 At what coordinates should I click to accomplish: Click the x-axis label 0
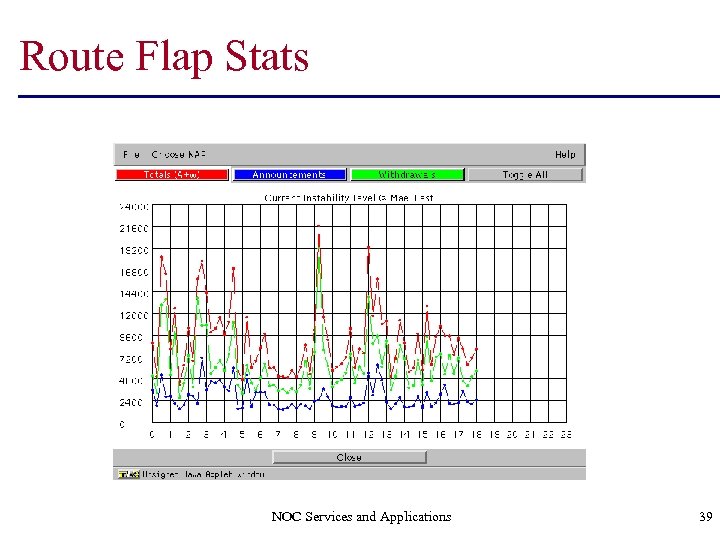coord(152,434)
